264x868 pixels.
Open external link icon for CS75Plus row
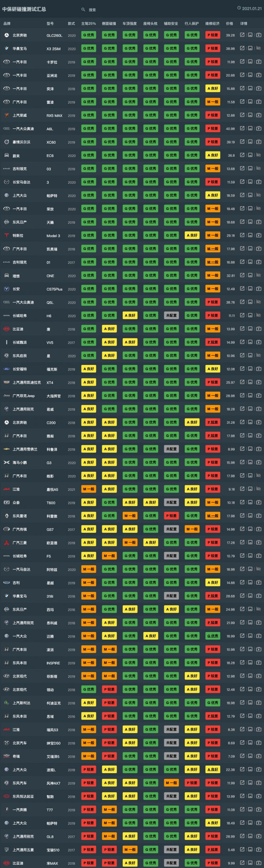[242, 289]
